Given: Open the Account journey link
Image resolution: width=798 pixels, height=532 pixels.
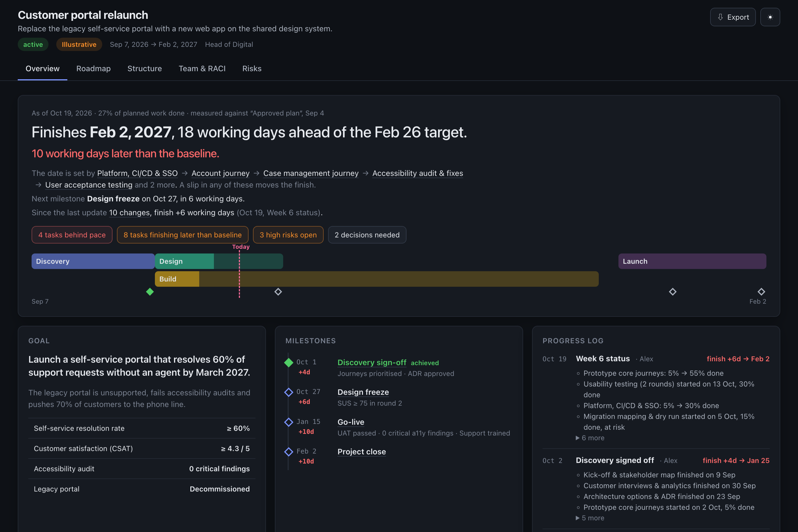Looking at the screenshot, I should [221, 173].
